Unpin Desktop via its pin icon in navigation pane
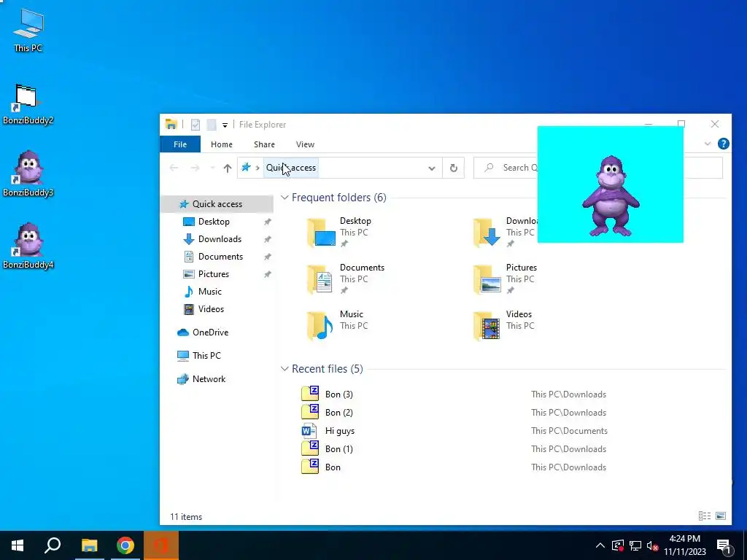Image resolution: width=747 pixels, height=560 pixels. [267, 222]
